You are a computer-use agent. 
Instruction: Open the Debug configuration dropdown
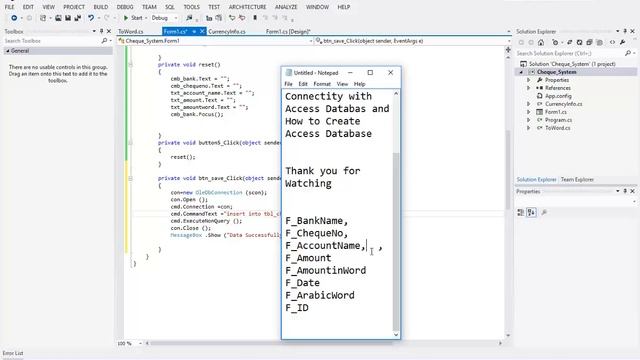coord(176,18)
